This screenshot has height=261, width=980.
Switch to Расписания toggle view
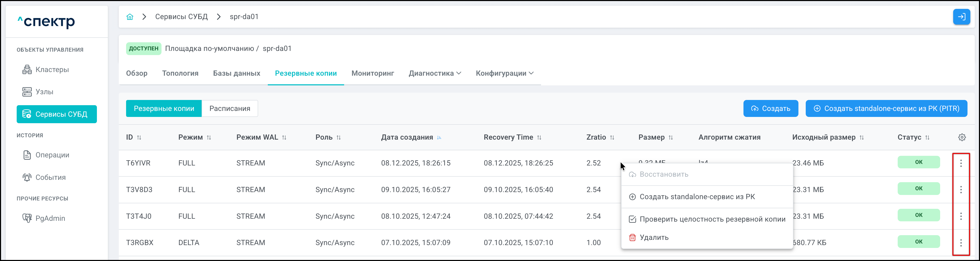coord(230,109)
